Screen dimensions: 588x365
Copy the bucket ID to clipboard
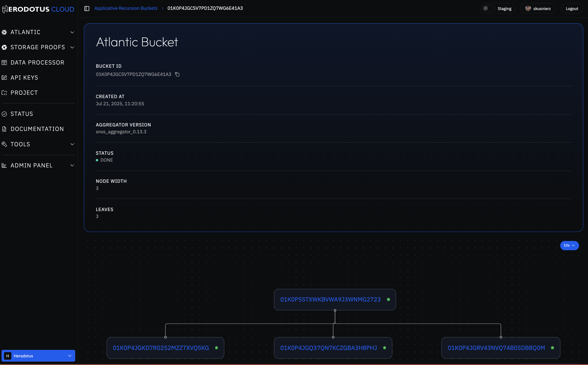click(x=177, y=74)
